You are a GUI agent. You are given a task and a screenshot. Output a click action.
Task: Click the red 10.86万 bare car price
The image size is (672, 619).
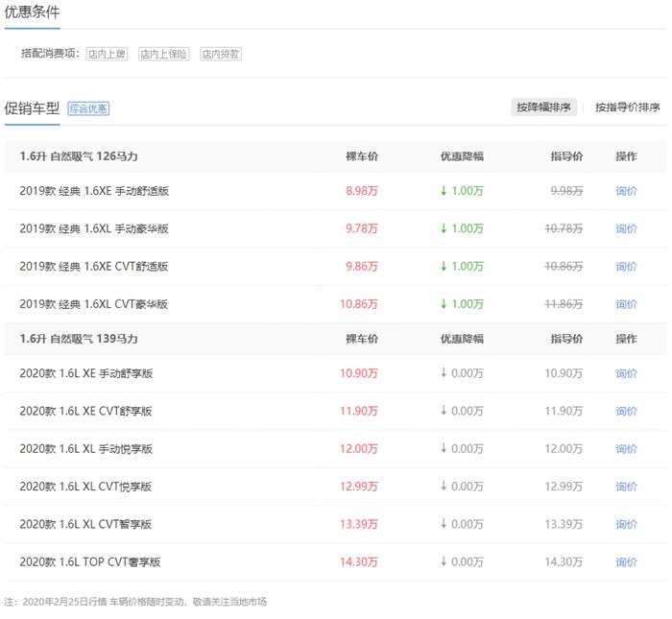point(359,304)
